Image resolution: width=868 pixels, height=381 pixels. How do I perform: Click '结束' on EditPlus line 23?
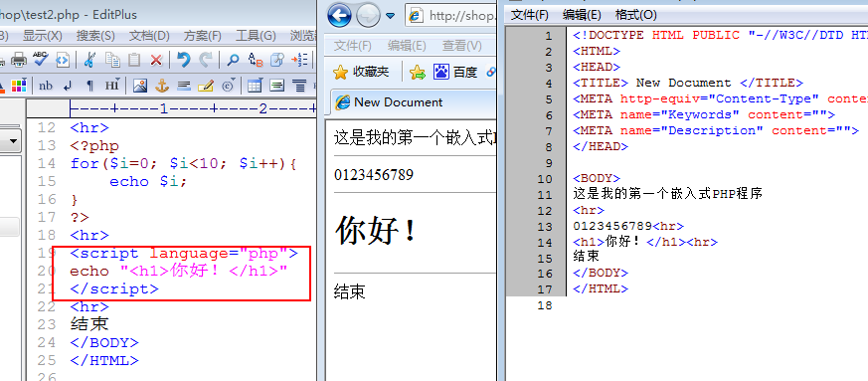[89, 324]
